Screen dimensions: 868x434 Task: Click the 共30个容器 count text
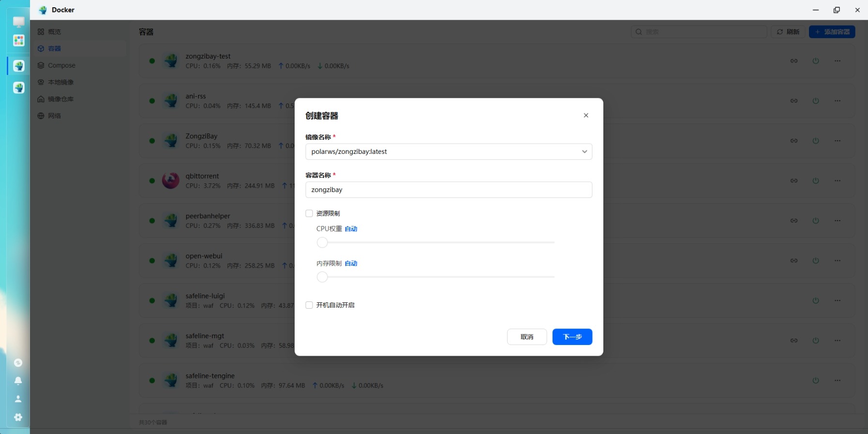[153, 422]
